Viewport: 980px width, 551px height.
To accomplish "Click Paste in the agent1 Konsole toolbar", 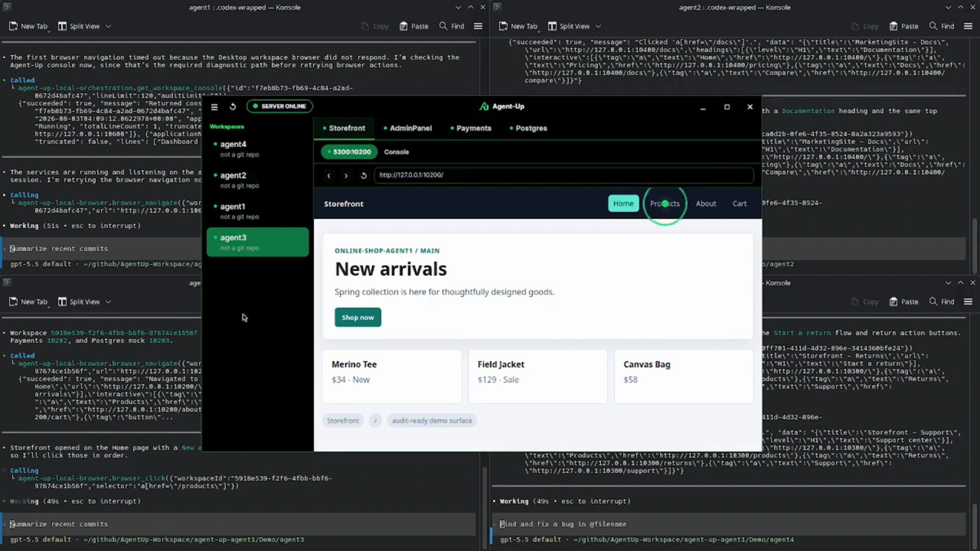I will click(414, 26).
